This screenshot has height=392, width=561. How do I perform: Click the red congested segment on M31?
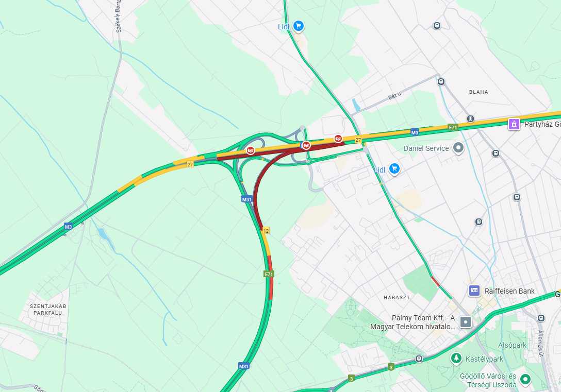coord(271,277)
